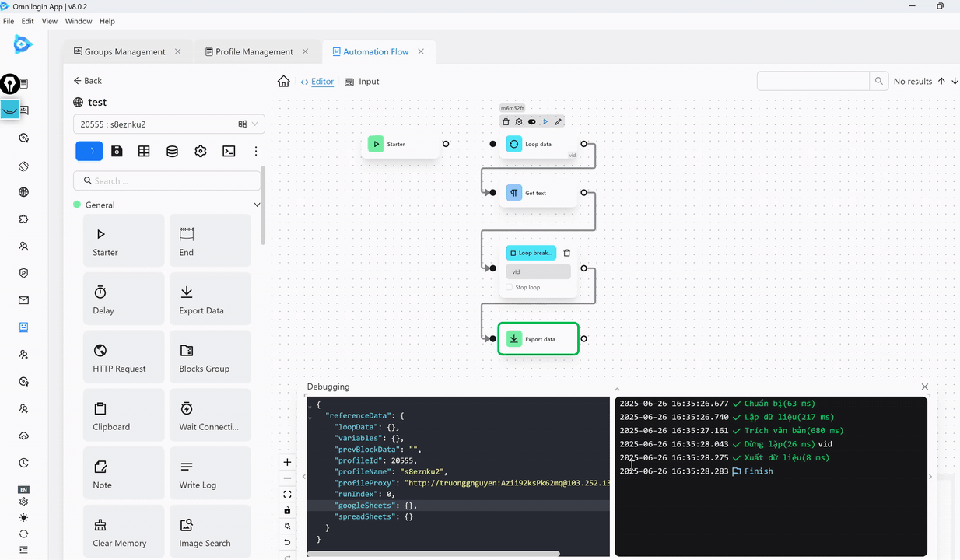Open the profile dropdown 20555 : s8eznku2
960x560 pixels.
(x=169, y=124)
